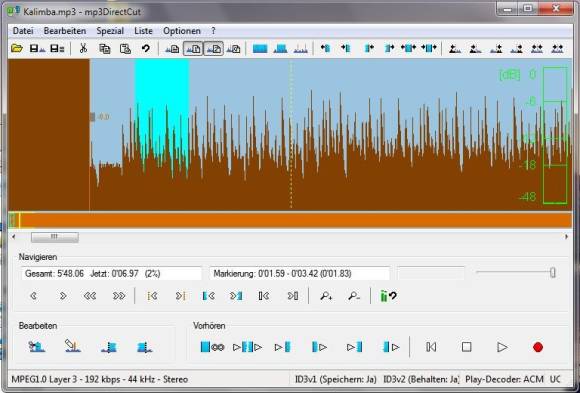Screen dimensions: 580x393
Task: Toggle the pressed waveform page icon numbered 1
Action: pyautogui.click(x=193, y=48)
